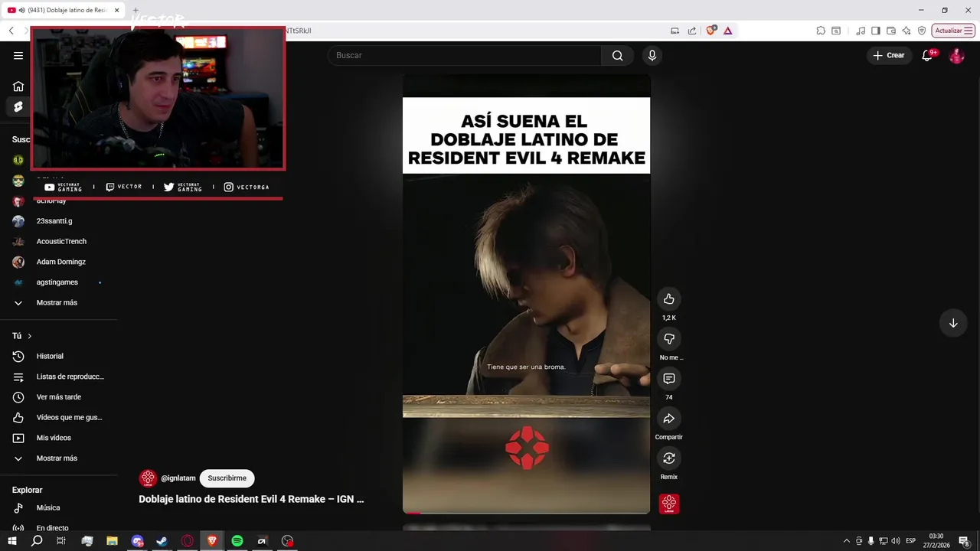This screenshot has height=551, width=980.
Task: Go back in the browser
Action: [11, 31]
